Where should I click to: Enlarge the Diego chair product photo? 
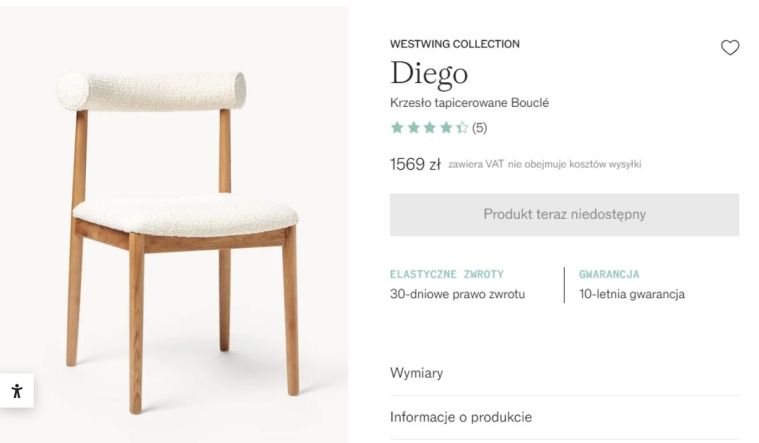pos(174,225)
